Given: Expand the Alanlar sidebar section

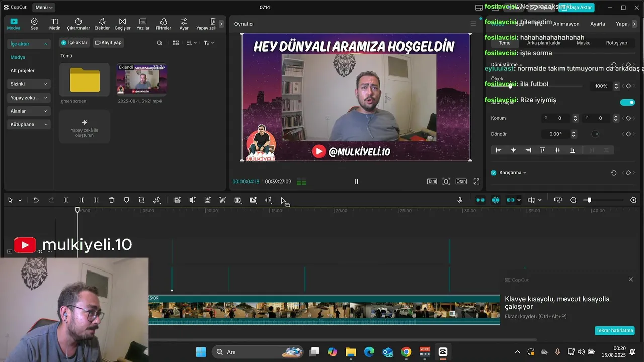Looking at the screenshot, I should coord(29,111).
